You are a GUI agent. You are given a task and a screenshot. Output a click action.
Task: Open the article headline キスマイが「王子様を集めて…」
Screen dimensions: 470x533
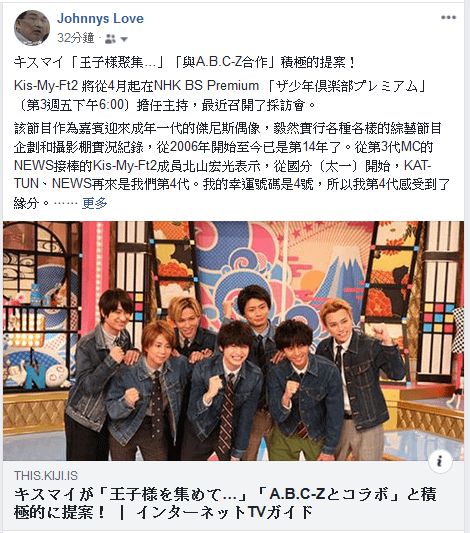(x=130, y=494)
